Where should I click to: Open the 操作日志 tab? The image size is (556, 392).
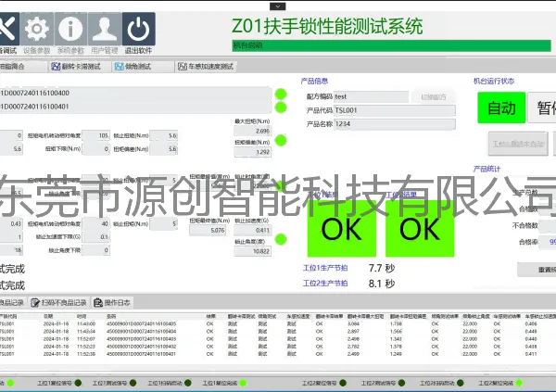tap(112, 303)
